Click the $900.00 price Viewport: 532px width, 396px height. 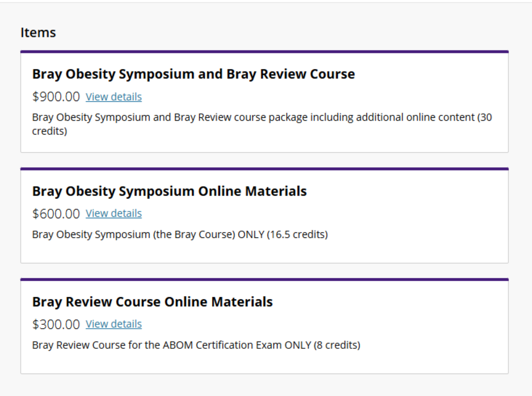coord(56,97)
